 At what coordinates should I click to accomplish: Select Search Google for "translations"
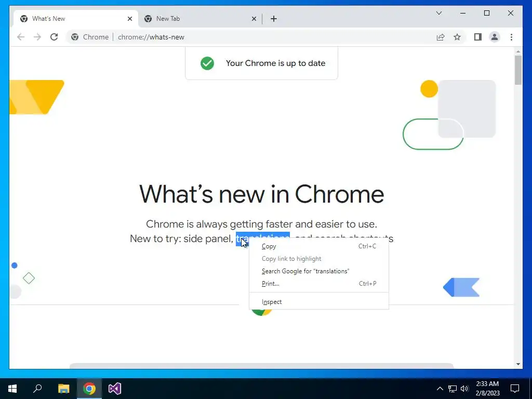pos(319,271)
